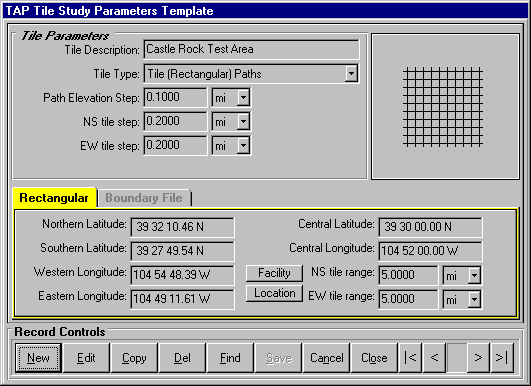This screenshot has width=531, height=386.
Task: Click the Western Longitude field
Action: click(182, 275)
